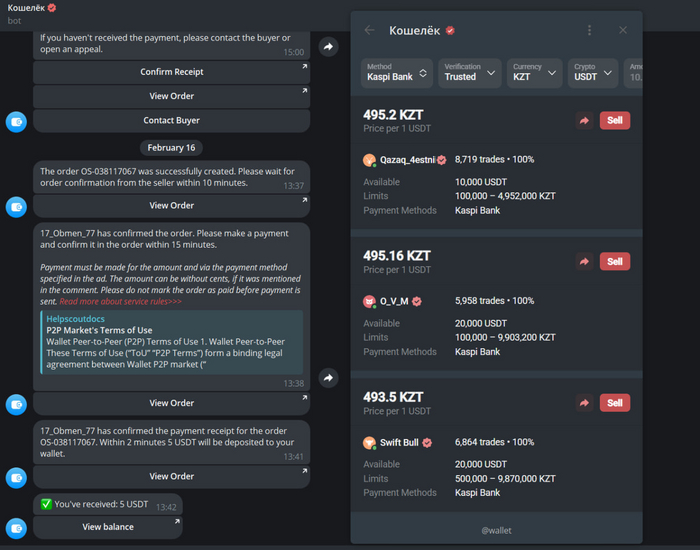Close the Wallet panel

(x=623, y=30)
